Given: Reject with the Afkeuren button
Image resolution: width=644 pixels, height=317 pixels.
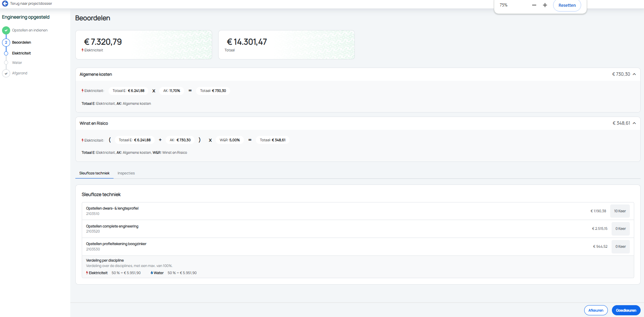Looking at the screenshot, I should click(596, 310).
